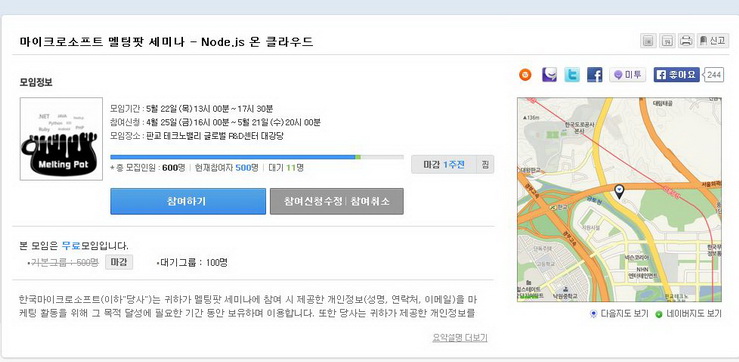Click the blue 참여하기 button
The height and width of the screenshot is (362, 739).
click(x=188, y=201)
